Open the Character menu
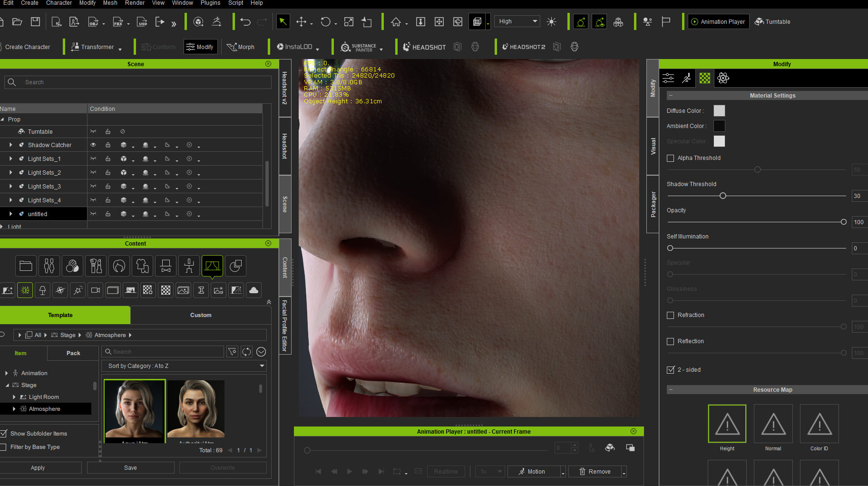The width and height of the screenshot is (868, 486). click(59, 3)
